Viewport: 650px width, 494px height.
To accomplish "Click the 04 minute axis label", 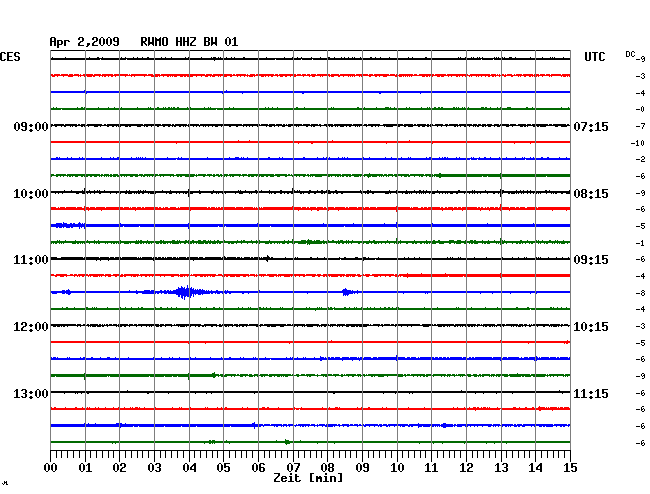I will [x=189, y=468].
